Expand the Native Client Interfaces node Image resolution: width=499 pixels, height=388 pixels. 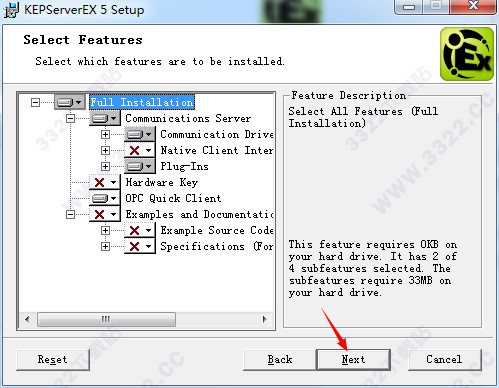point(105,150)
